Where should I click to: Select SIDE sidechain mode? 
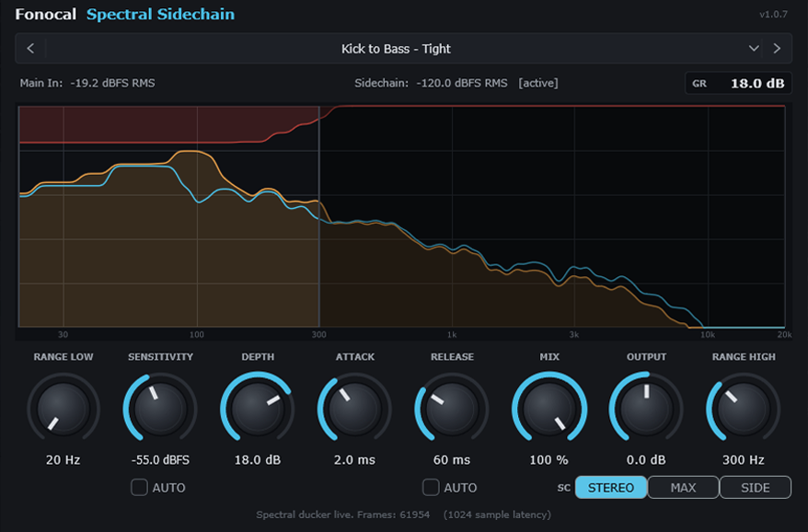pos(755,487)
